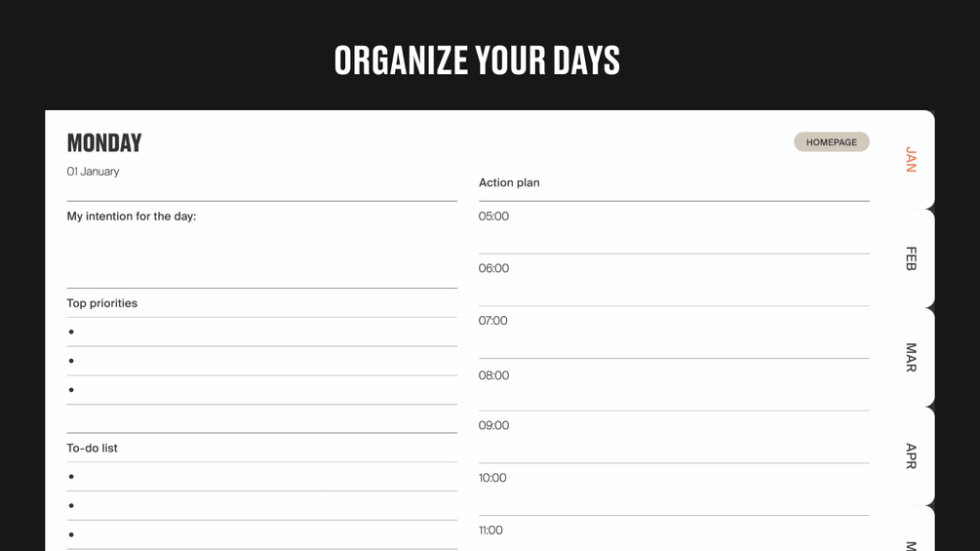This screenshot has height=551, width=980.
Task: Switch to the JAN month tab
Action: click(911, 159)
